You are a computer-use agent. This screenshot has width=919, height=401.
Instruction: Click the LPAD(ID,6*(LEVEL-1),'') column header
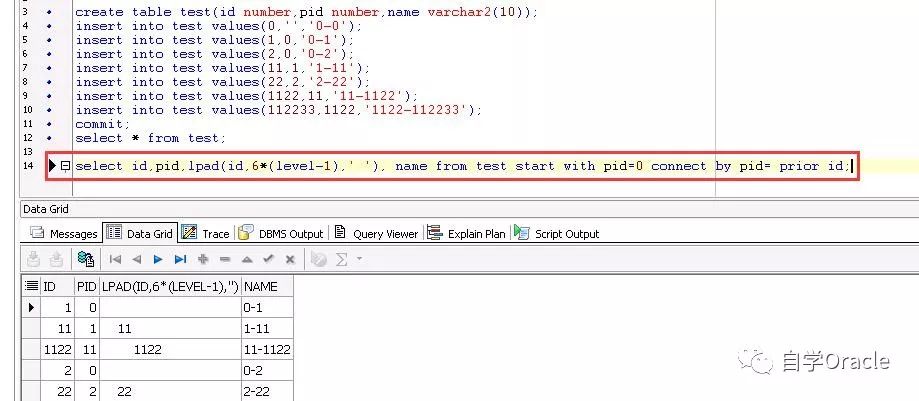tap(170, 286)
